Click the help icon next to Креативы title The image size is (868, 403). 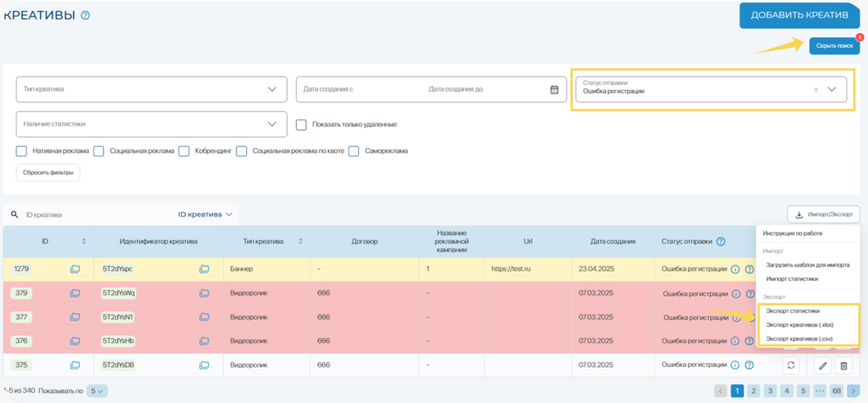(85, 15)
